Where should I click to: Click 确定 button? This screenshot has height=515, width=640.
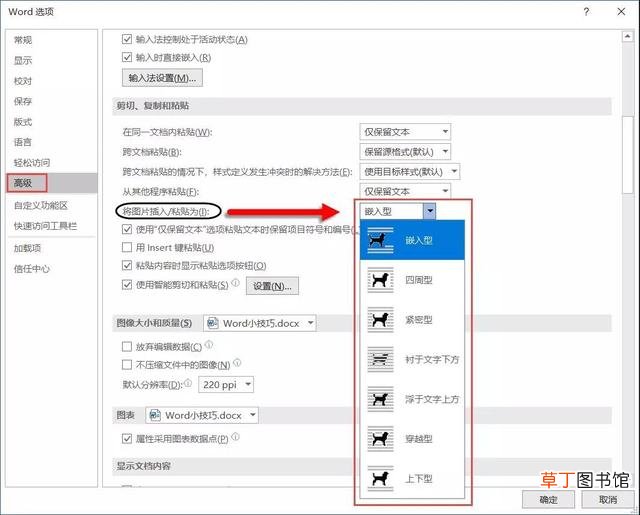pos(548,499)
